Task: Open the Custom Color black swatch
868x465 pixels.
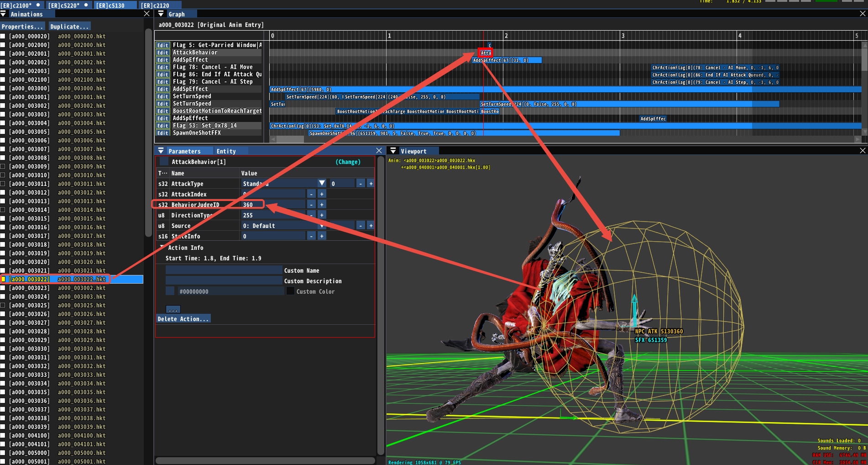Action: click(x=290, y=291)
